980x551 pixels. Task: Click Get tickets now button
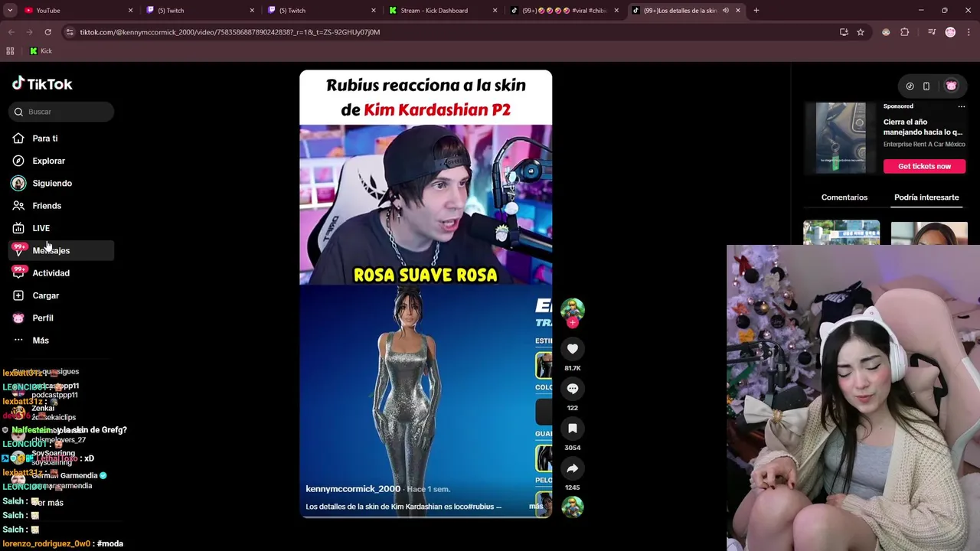tap(924, 166)
